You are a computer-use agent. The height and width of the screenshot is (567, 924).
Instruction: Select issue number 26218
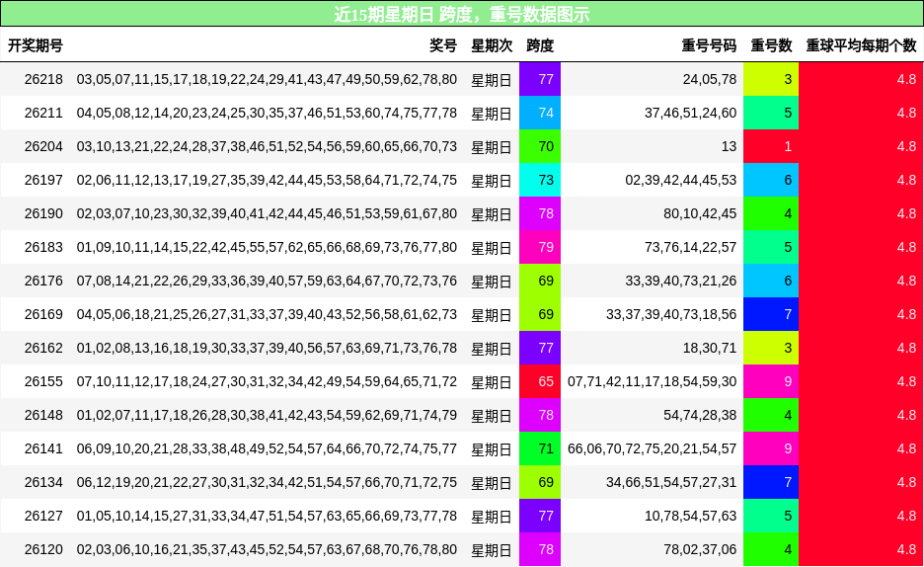pos(43,80)
